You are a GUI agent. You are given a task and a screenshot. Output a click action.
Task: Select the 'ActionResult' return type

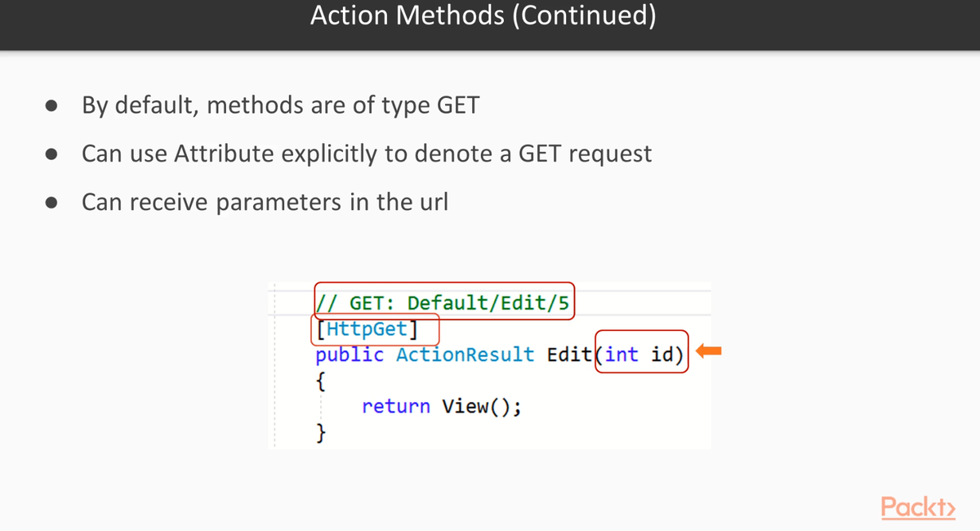click(465, 355)
